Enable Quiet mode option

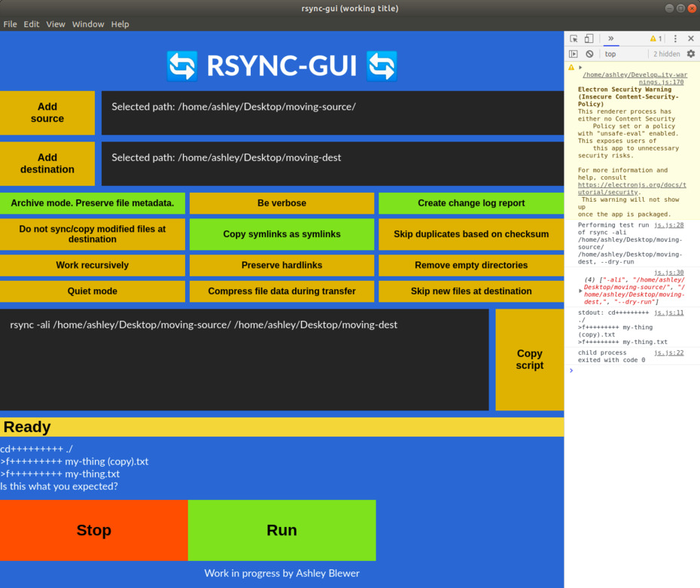tap(93, 291)
